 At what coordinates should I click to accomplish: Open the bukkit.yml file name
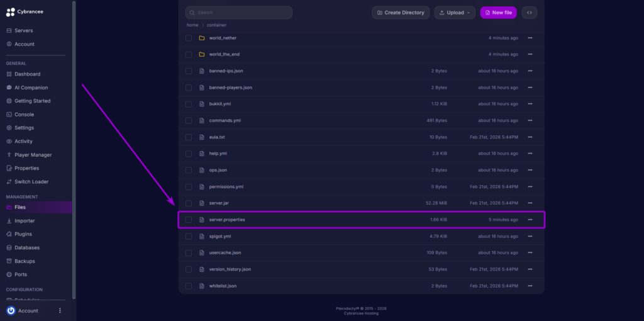coord(219,104)
